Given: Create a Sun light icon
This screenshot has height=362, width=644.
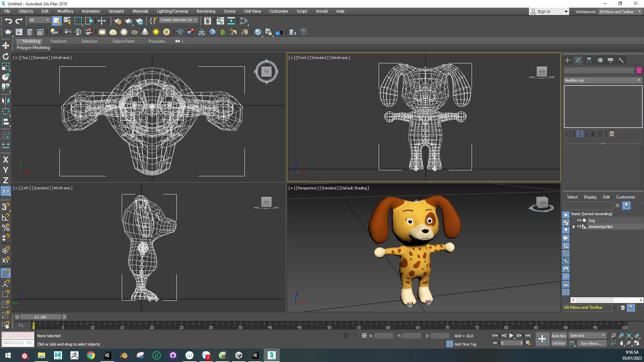Looking at the screenshot, I should [x=156, y=32].
